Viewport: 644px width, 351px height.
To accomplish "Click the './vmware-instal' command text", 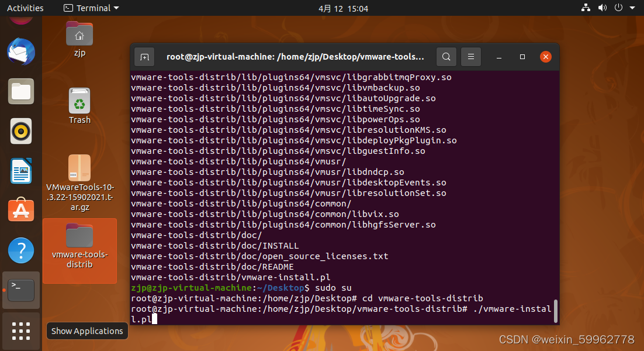I will 512,309.
